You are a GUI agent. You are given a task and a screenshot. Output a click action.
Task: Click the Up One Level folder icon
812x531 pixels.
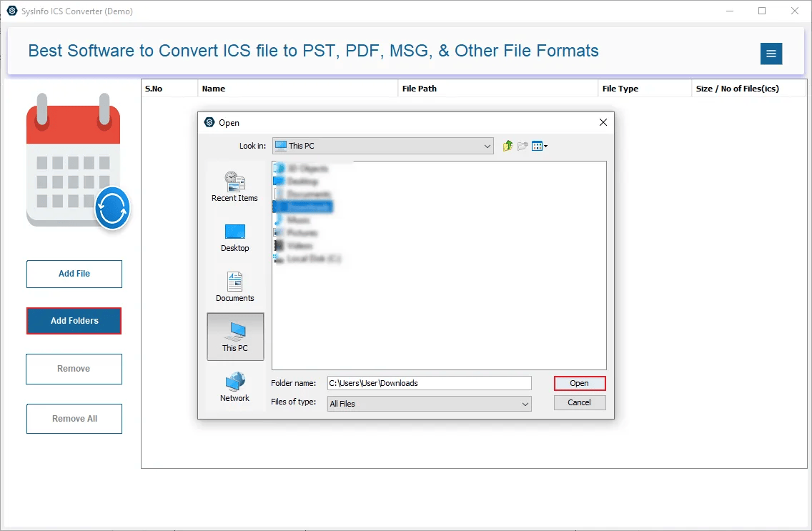pyautogui.click(x=508, y=146)
